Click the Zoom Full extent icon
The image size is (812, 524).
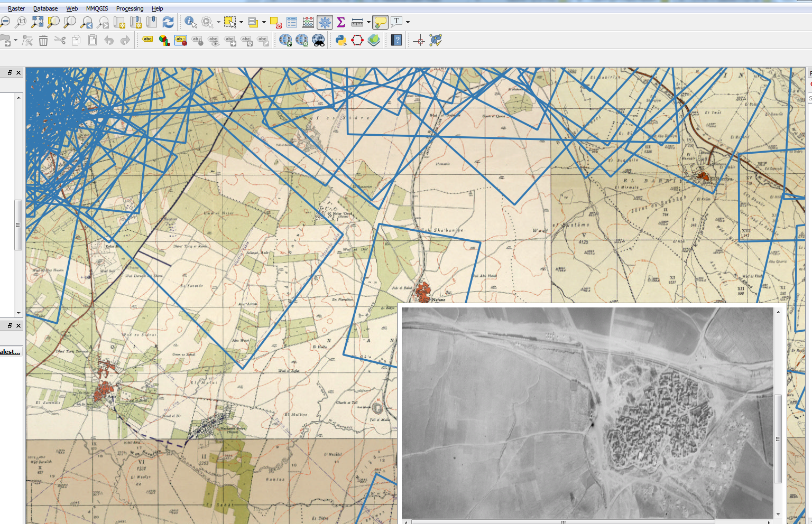(x=37, y=22)
